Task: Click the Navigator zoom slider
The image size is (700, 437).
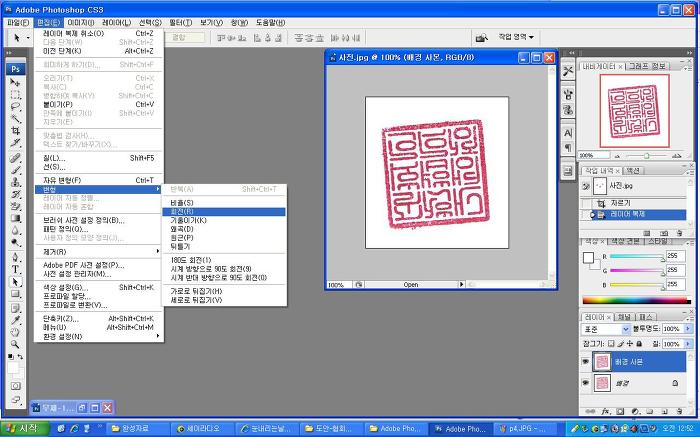Action: (647, 156)
